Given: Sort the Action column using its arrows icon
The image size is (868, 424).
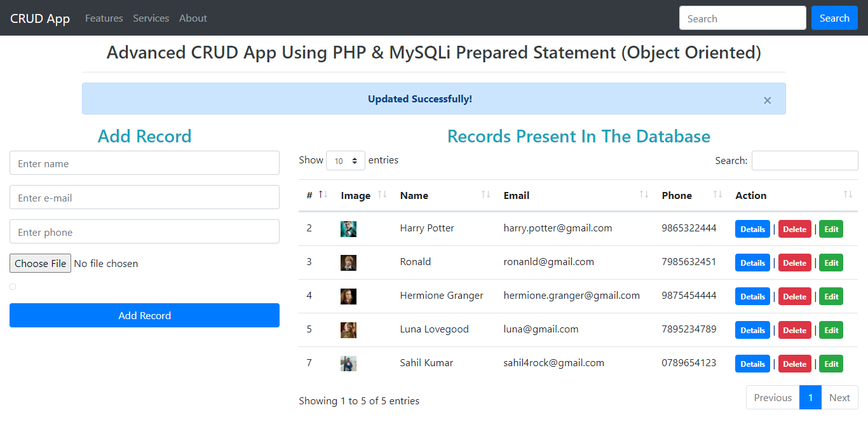Looking at the screenshot, I should pyautogui.click(x=848, y=195).
